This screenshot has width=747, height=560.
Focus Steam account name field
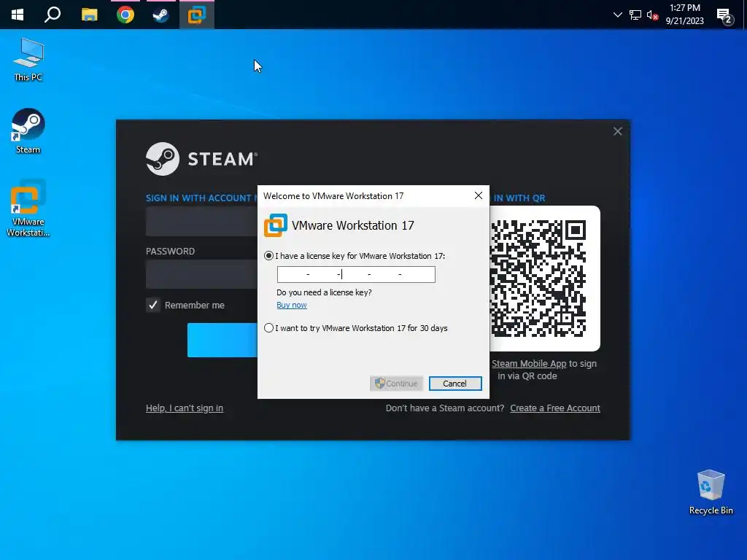tap(201, 222)
